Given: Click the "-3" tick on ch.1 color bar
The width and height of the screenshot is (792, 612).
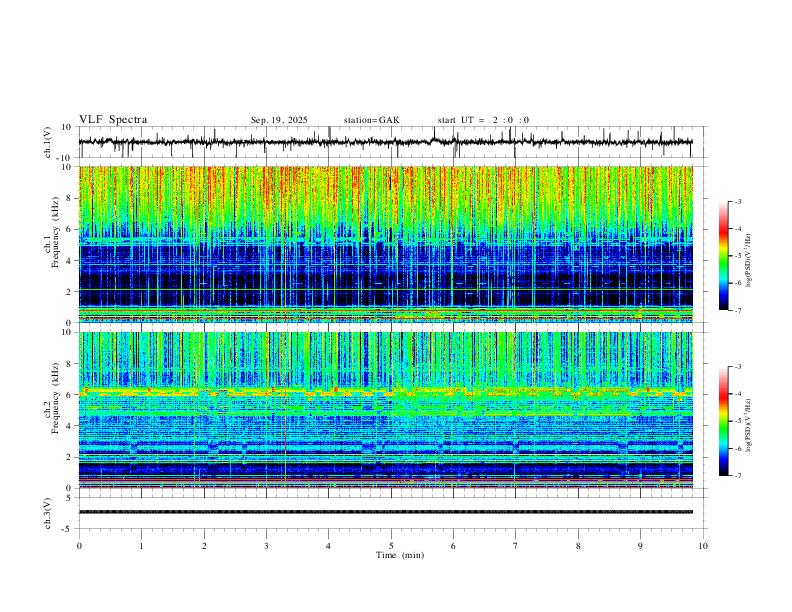Looking at the screenshot, I should [x=738, y=201].
